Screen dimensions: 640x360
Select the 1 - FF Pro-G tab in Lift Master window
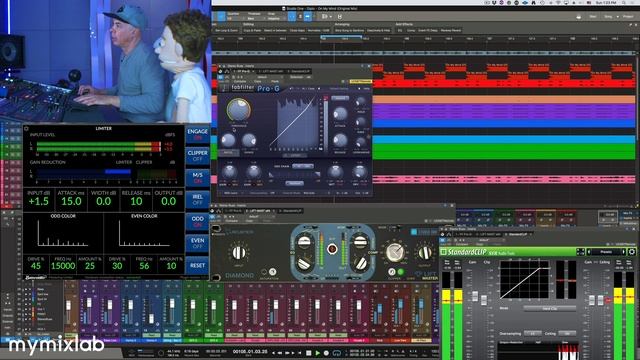point(233,211)
